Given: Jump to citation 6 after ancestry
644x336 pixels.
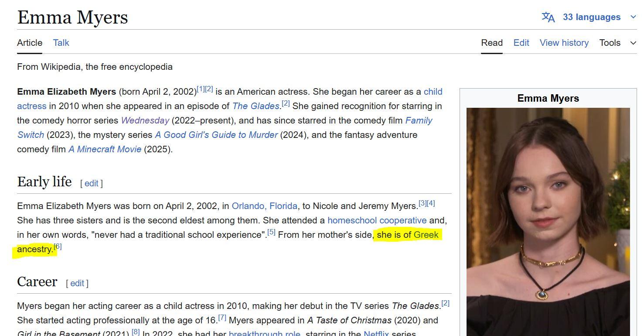Looking at the screenshot, I should coord(58,247).
